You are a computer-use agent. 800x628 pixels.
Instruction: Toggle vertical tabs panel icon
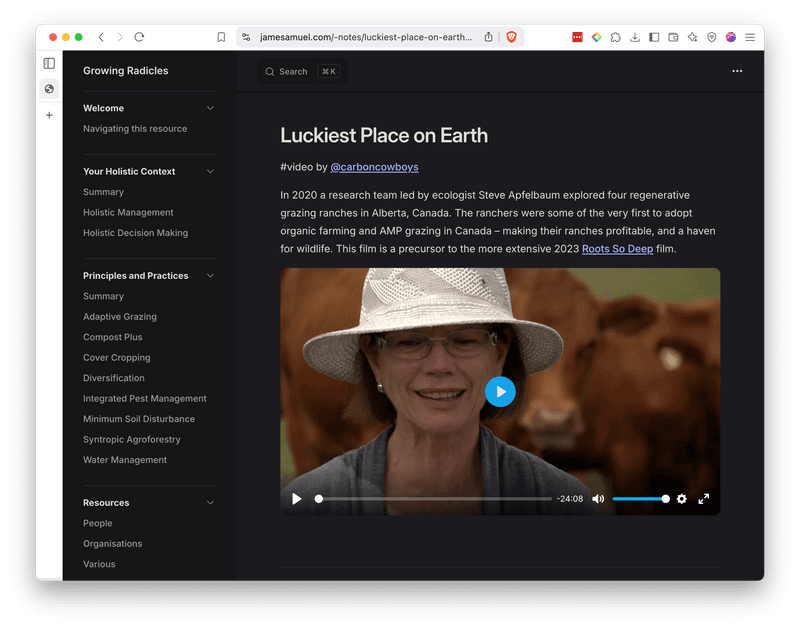coord(49,63)
